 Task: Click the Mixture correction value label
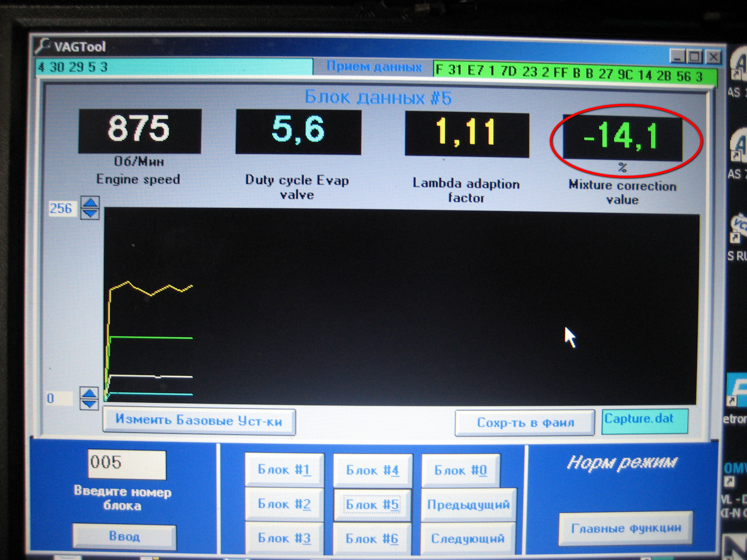(x=622, y=192)
